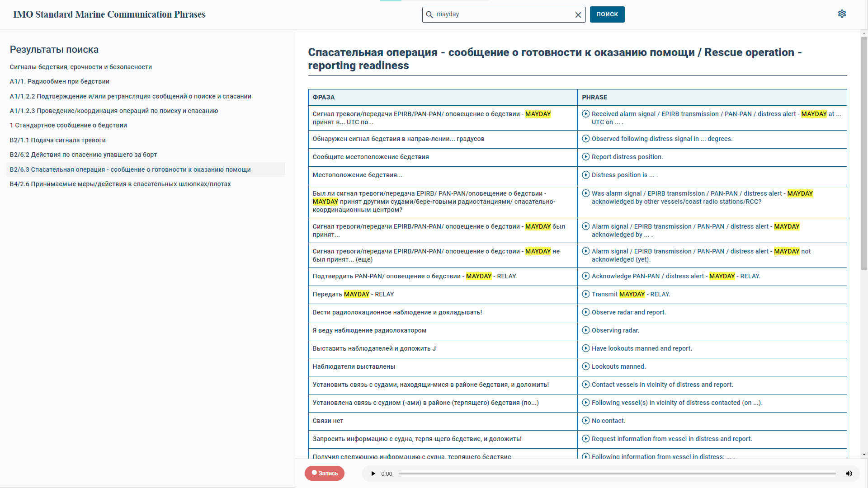Select 'B2/6.3 Спасательная операция' result
This screenshot has width=868, height=488.
tap(146, 169)
